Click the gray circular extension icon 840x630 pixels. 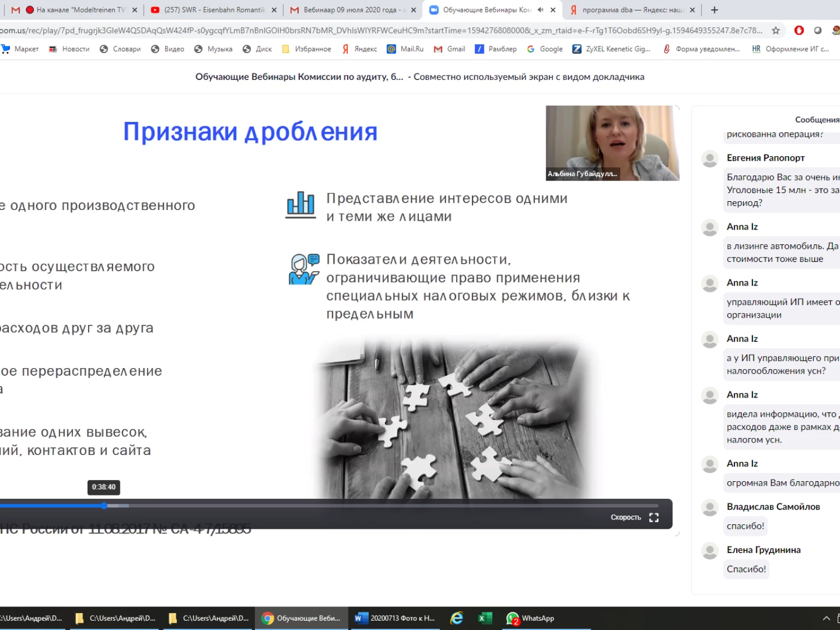point(818,31)
